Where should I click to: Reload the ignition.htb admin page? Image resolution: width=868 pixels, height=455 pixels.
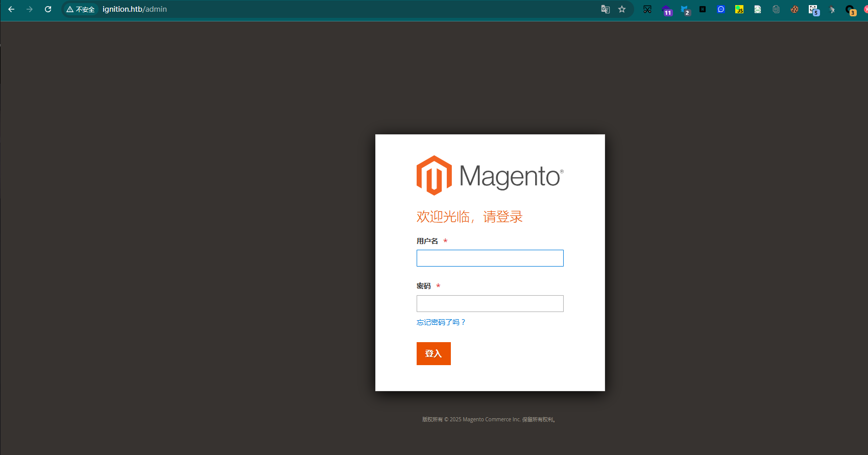tap(48, 9)
